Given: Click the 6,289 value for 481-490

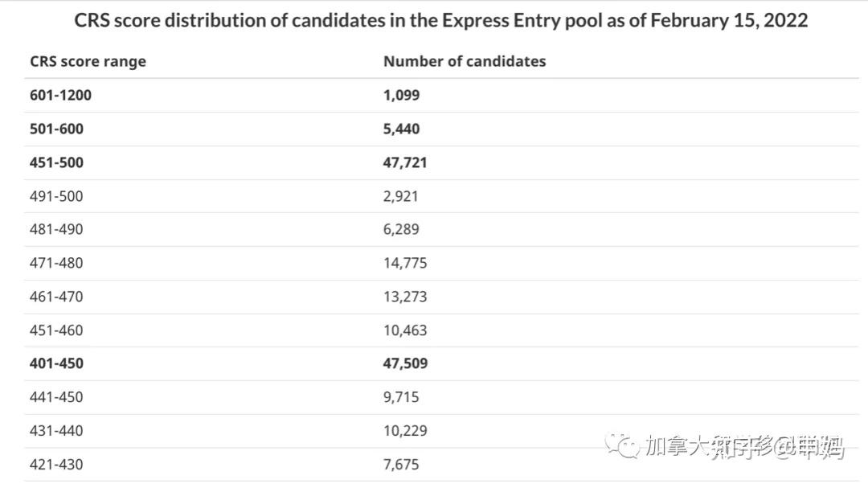Looking at the screenshot, I should (x=401, y=230).
